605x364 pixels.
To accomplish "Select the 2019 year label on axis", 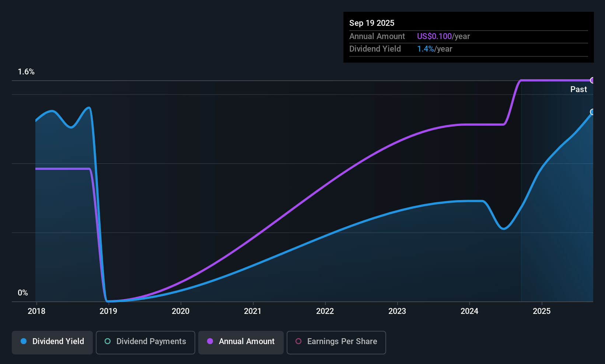I will pyautogui.click(x=108, y=311).
